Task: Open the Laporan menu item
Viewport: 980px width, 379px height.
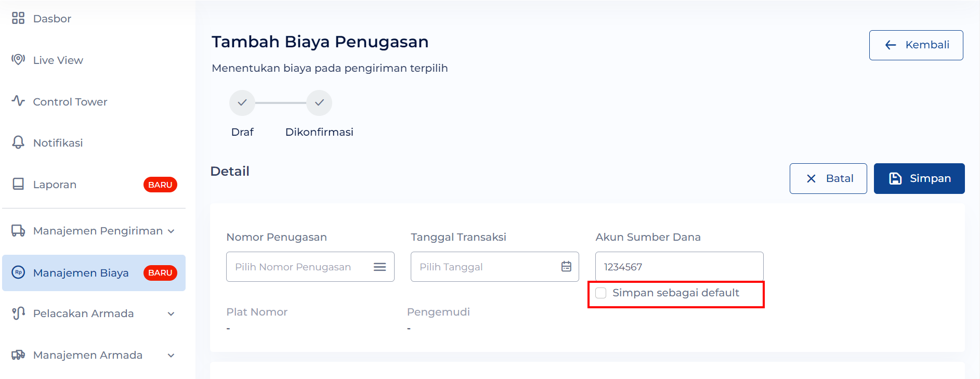Action: (94, 185)
